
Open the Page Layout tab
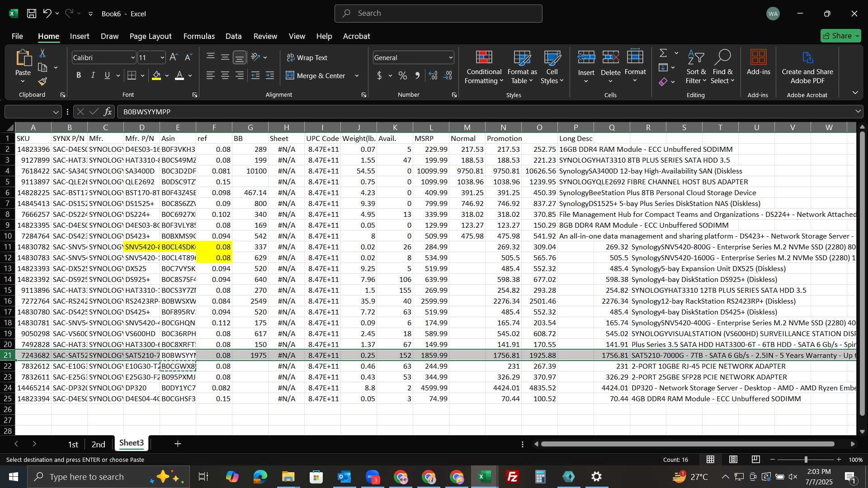click(x=151, y=36)
